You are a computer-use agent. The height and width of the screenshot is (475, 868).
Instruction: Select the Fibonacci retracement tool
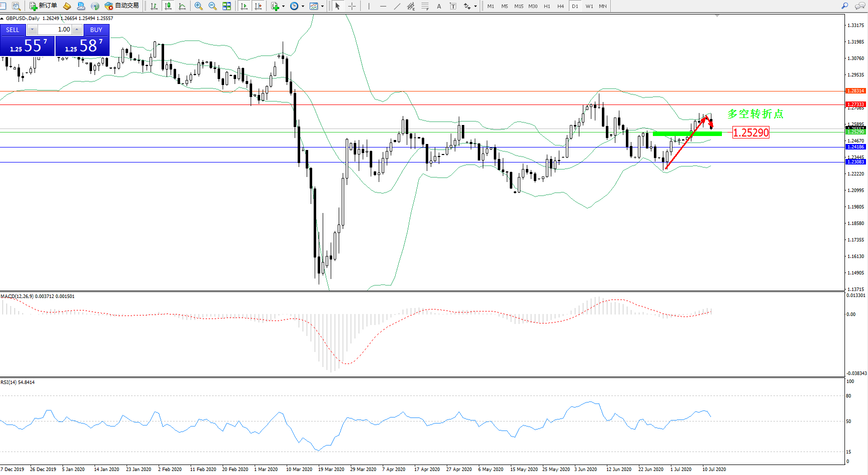coord(425,6)
